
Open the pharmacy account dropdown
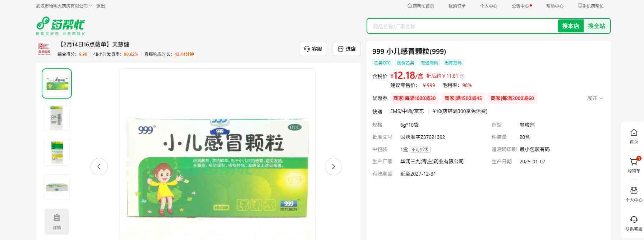coord(64,6)
